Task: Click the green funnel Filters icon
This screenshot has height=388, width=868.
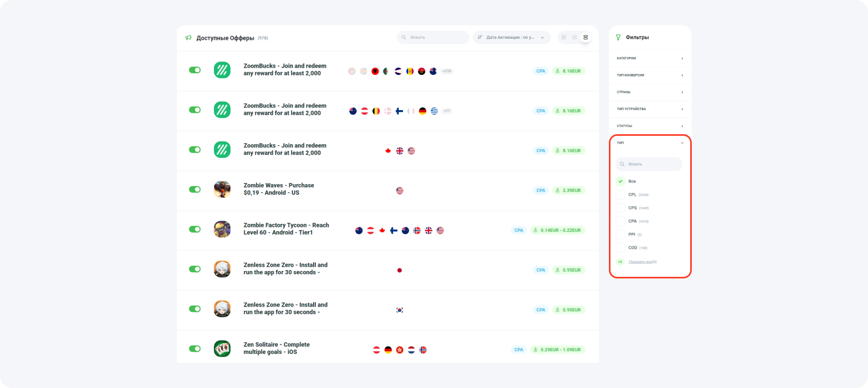Action: [x=618, y=37]
